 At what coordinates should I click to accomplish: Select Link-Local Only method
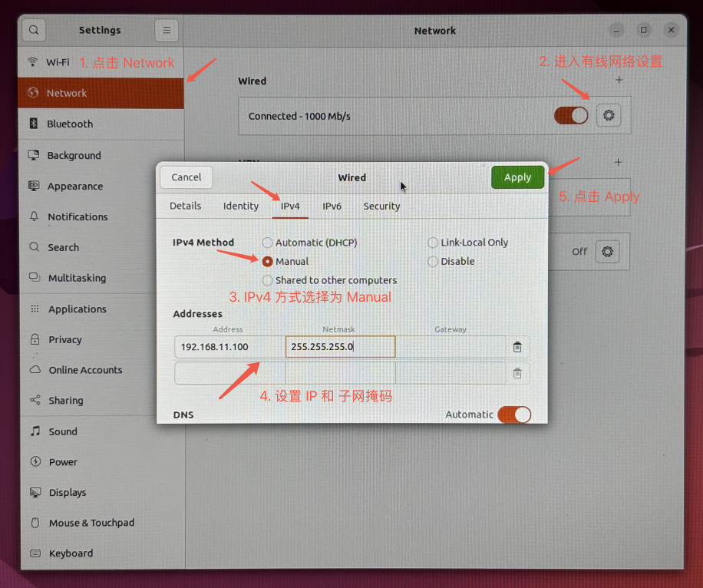pos(468,243)
